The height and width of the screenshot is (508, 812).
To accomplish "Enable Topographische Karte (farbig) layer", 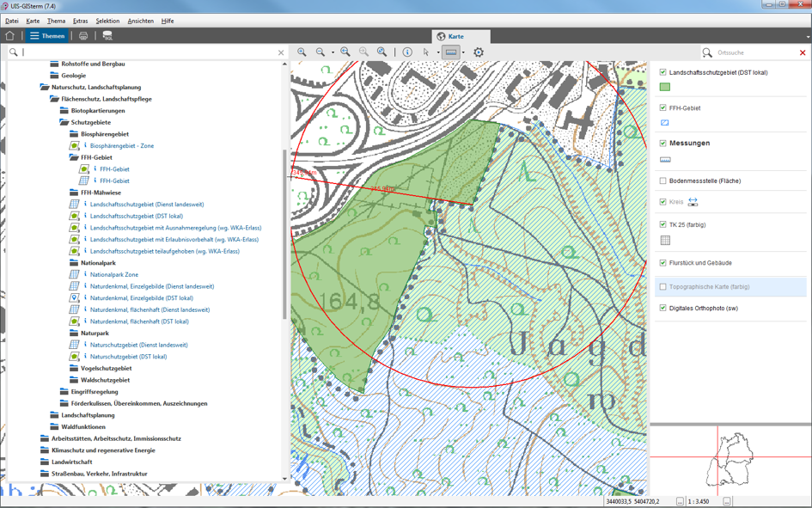I will pos(662,286).
